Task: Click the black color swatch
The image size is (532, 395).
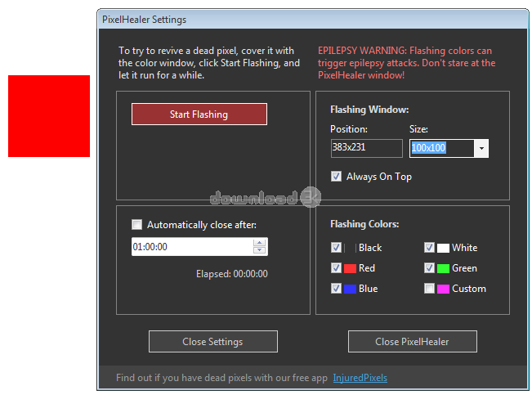Action: click(x=350, y=248)
